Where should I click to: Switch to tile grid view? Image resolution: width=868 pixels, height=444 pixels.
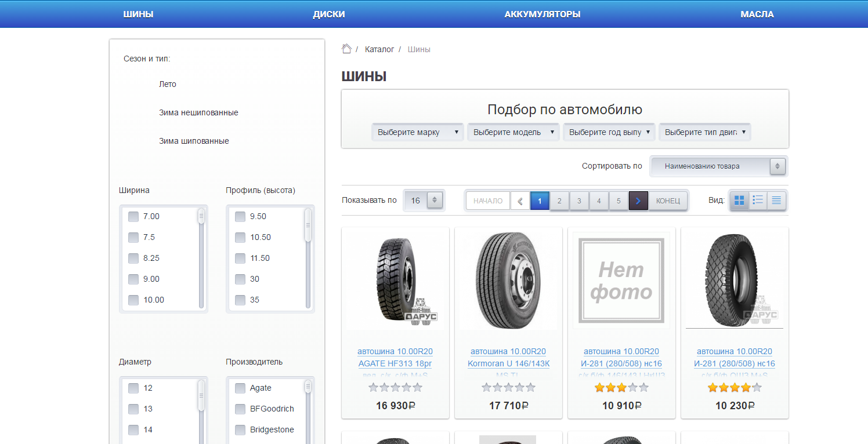click(x=739, y=201)
